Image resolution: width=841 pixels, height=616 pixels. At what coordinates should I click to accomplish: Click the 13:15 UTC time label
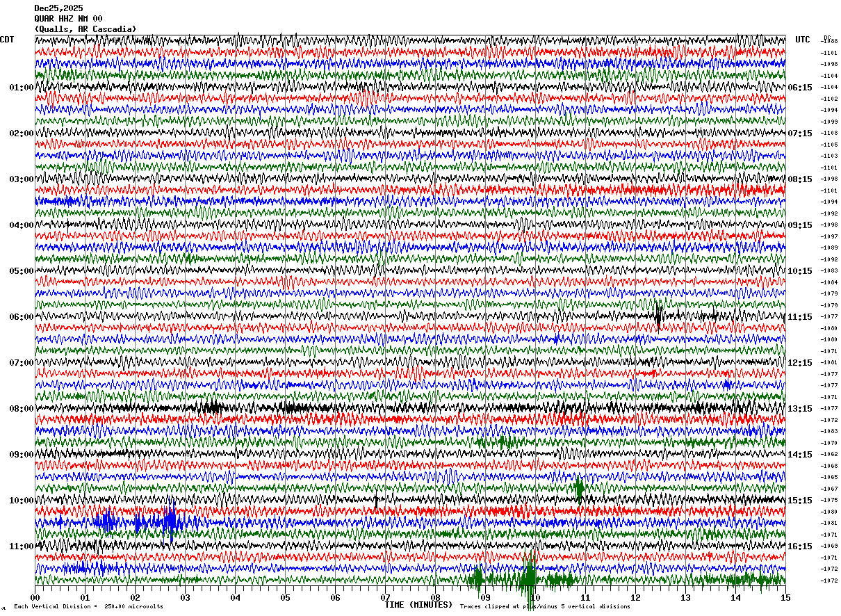click(800, 409)
